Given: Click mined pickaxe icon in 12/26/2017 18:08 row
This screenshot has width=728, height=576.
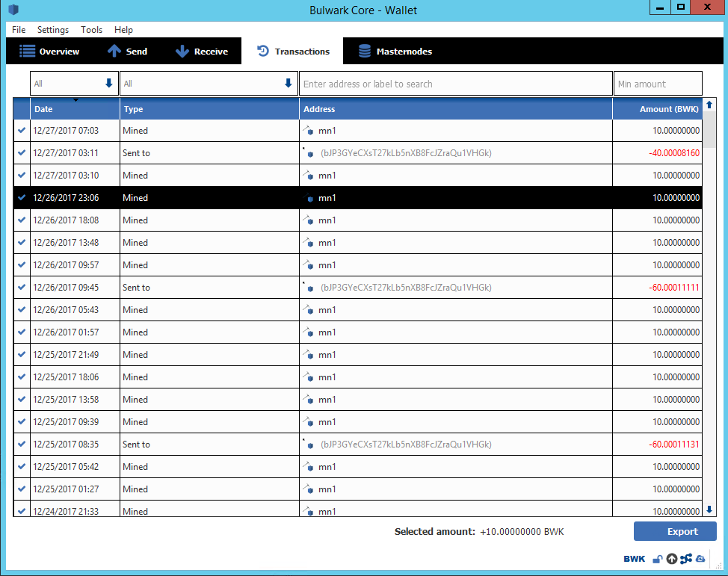Looking at the screenshot, I should pyautogui.click(x=308, y=220).
